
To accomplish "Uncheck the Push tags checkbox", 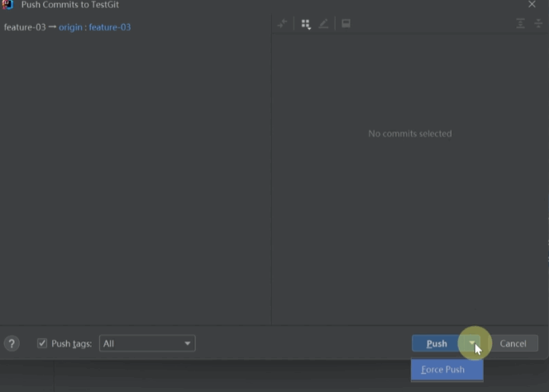I will (42, 343).
